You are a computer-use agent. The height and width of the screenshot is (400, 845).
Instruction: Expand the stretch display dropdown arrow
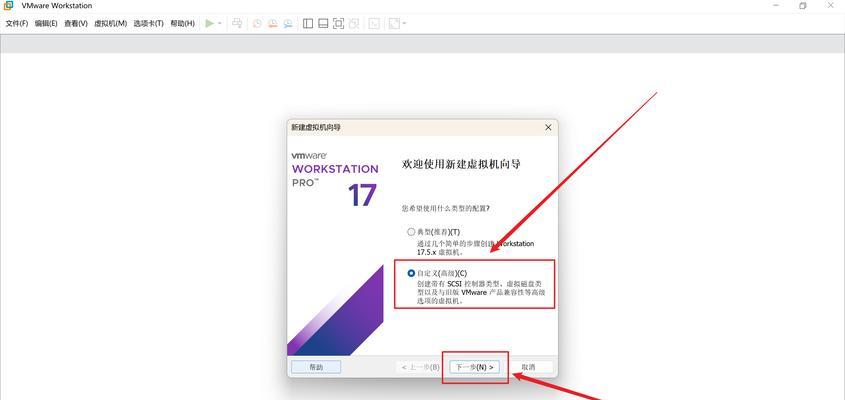pyautogui.click(x=405, y=24)
